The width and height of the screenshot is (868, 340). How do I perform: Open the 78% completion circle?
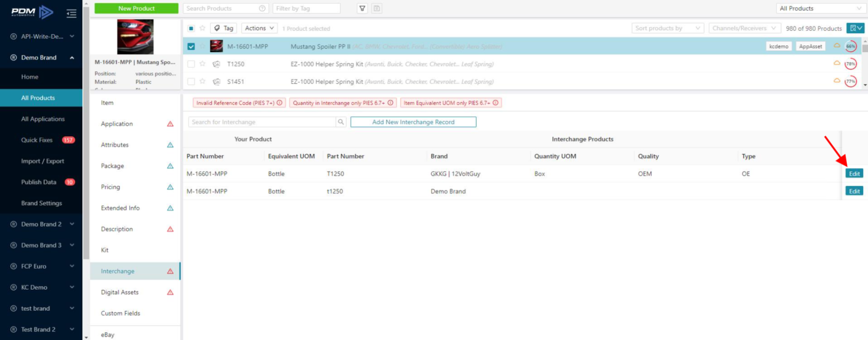point(850,64)
